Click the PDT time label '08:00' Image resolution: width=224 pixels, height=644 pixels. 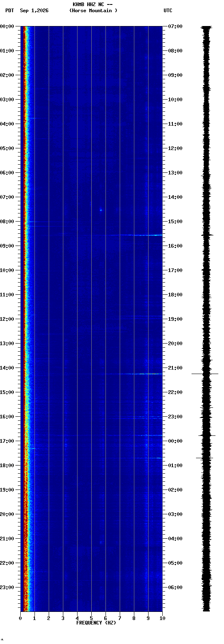tap(7, 222)
